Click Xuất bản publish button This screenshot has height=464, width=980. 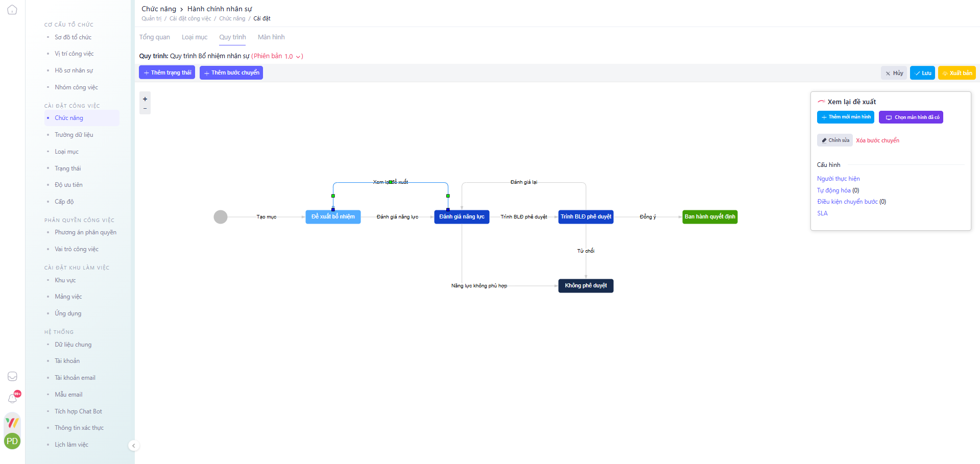coord(957,73)
